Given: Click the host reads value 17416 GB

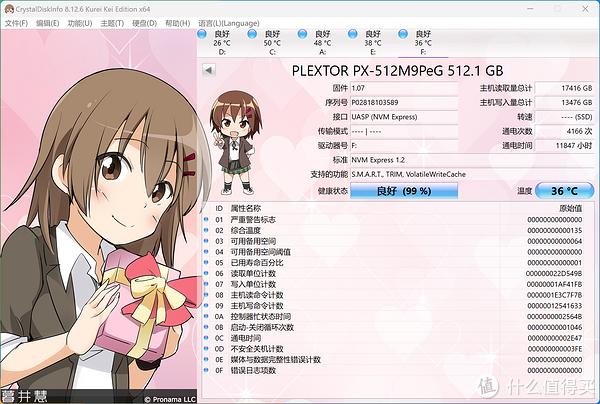Looking at the screenshot, I should coord(564,88).
